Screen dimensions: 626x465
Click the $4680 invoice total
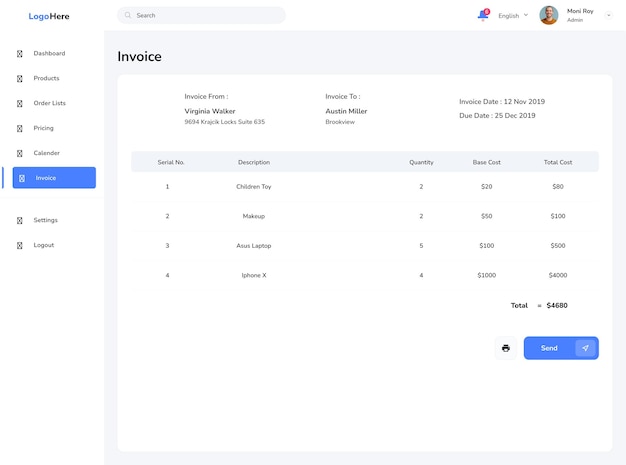pyautogui.click(x=557, y=305)
